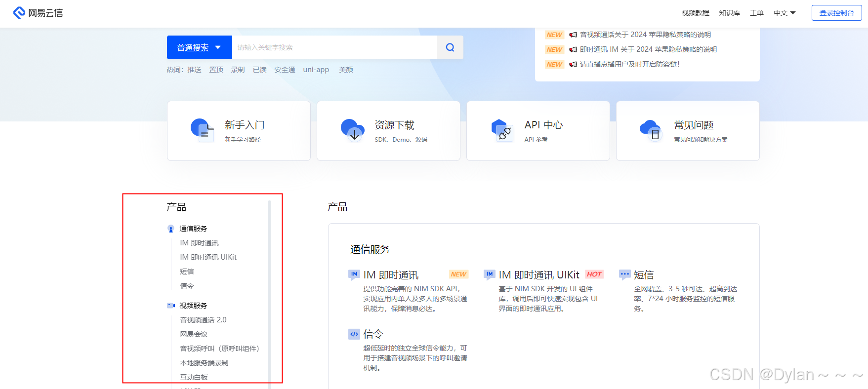
Task: Open notice 即时通讯 IM 关于 2024 苹果隐私策略
Action: 648,49
